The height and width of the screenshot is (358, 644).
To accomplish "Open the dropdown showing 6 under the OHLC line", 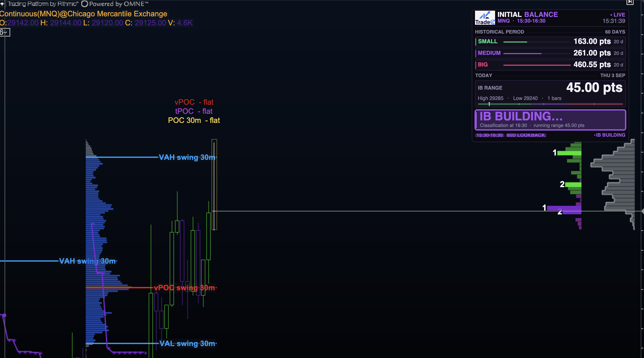I will tap(5, 32).
